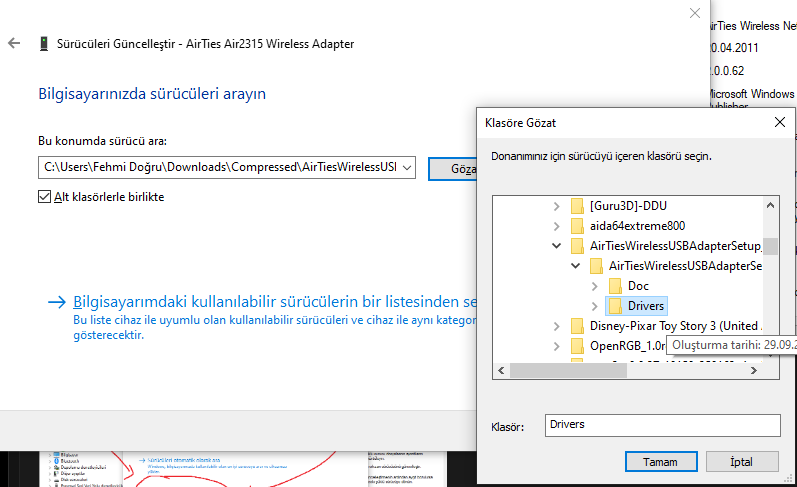797x487 pixels.
Task: Click the vertical scrollbar thumb in folder tree
Action: pyautogui.click(x=771, y=246)
